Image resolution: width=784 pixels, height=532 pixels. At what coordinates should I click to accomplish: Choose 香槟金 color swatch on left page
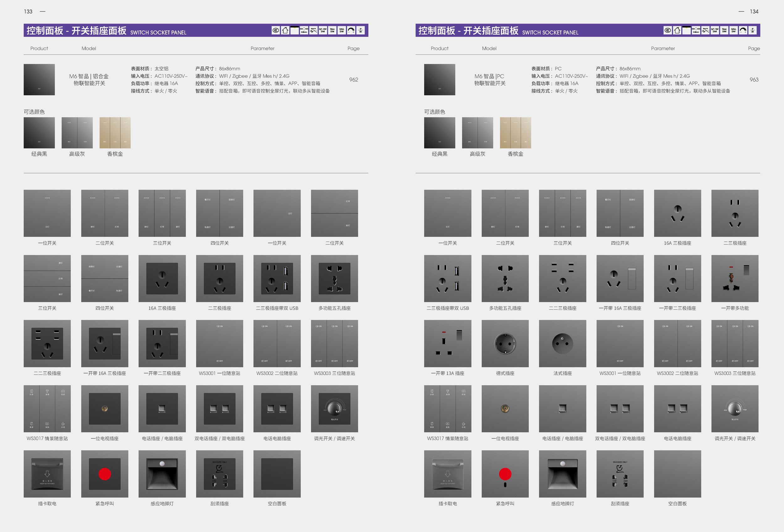pos(115,133)
